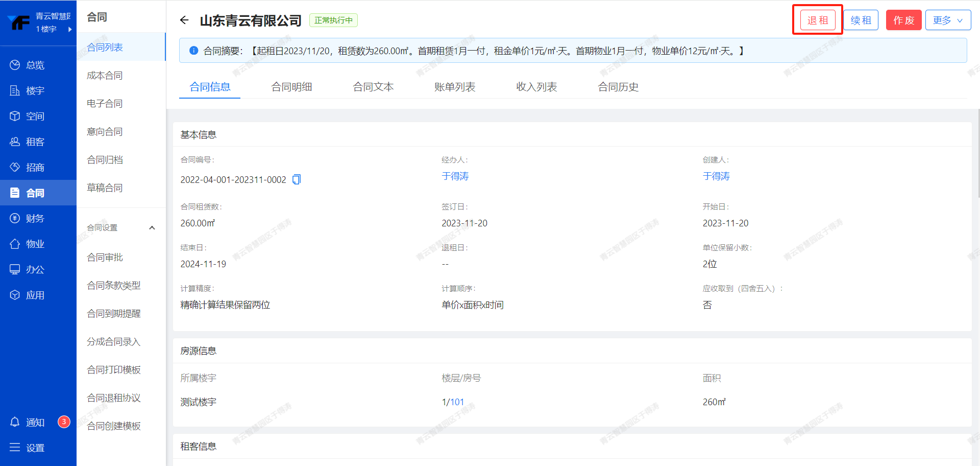Collapse the 合同设置 section chevron
Viewport: 980px width, 466px height.
point(152,228)
